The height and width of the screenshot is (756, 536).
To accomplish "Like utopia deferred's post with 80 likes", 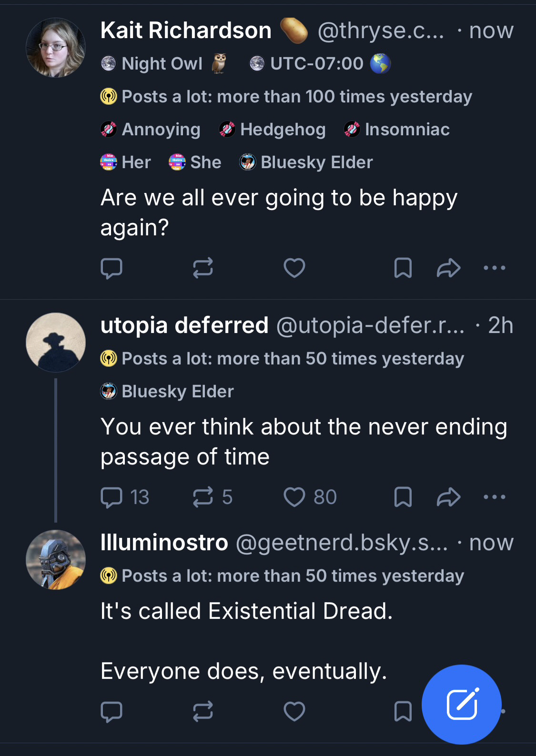I will pos(310,497).
